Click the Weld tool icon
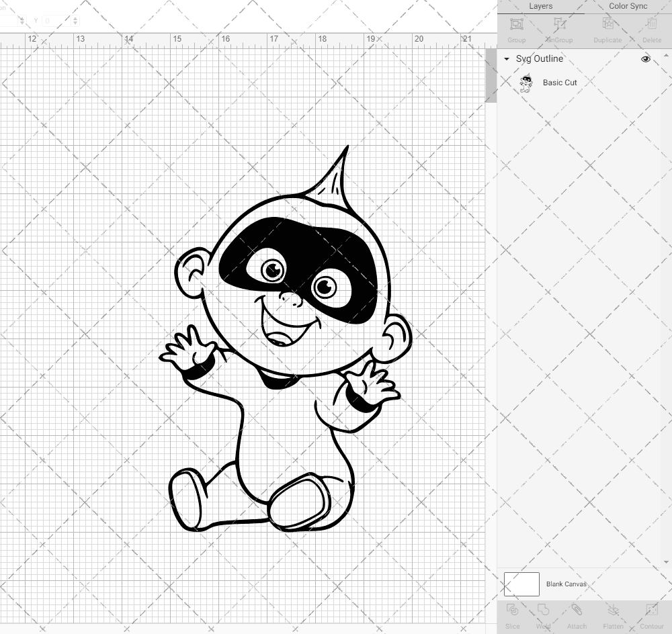 [x=543, y=610]
